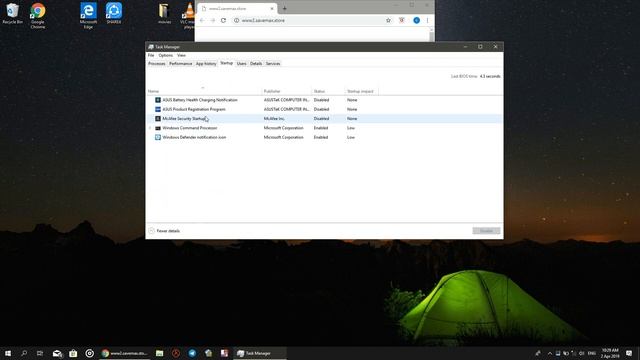Open the Google Chrome desktop shortcut
640x360 pixels.
(38, 15)
